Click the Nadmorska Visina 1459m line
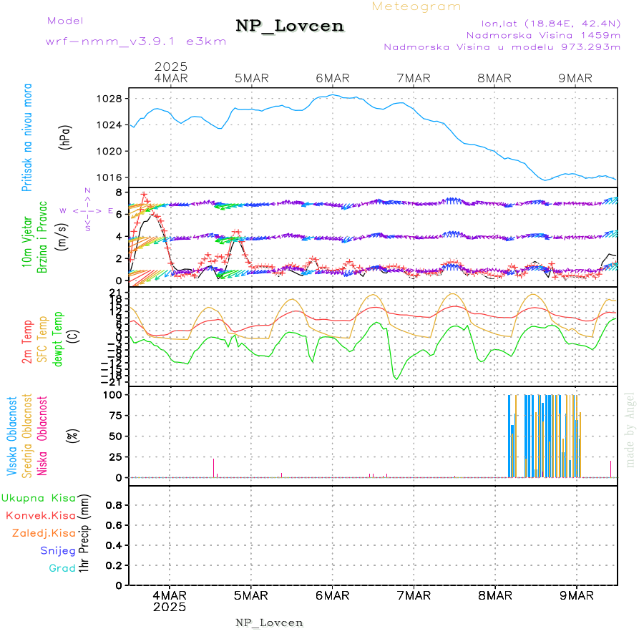The image size is (644, 644). point(543,34)
